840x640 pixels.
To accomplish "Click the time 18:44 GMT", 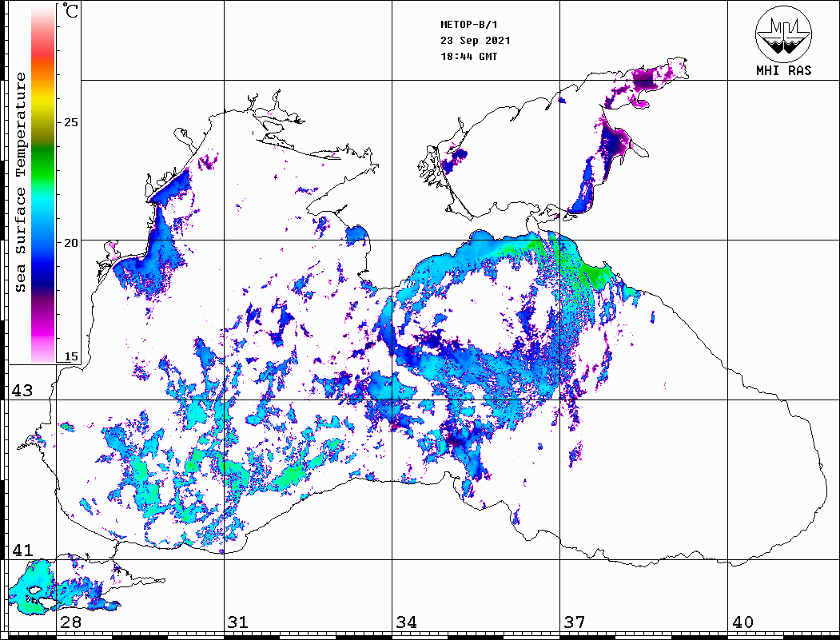I will (x=468, y=56).
